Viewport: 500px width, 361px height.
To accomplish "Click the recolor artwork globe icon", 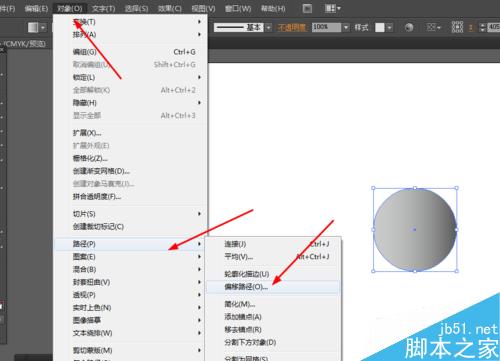I will 409,27.
